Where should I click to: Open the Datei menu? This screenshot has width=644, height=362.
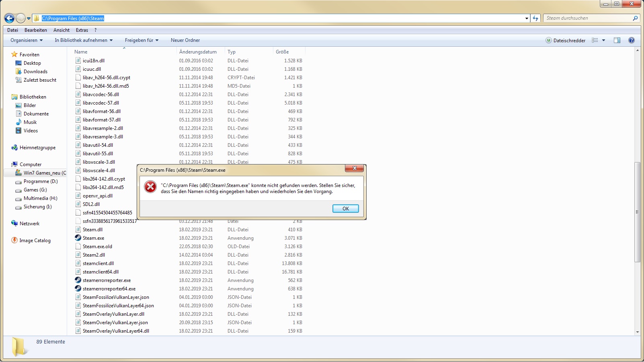pyautogui.click(x=12, y=30)
